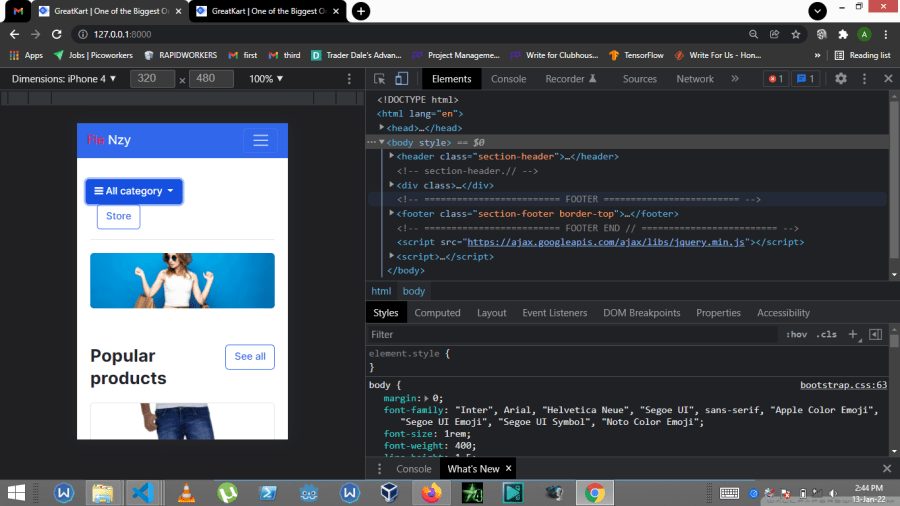The width and height of the screenshot is (900, 506).
Task: Open the 100% zoom dropdown
Action: click(x=266, y=79)
